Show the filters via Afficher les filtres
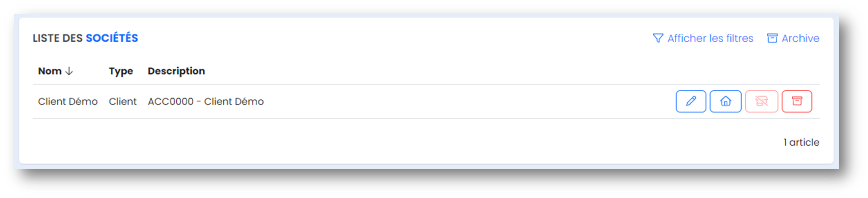868x198 pixels. pos(710,38)
